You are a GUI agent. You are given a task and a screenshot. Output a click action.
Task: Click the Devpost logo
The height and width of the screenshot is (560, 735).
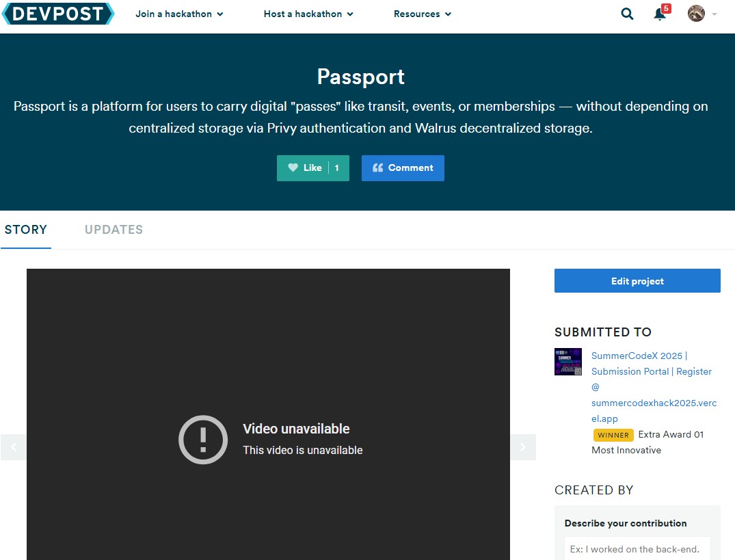pyautogui.click(x=58, y=14)
